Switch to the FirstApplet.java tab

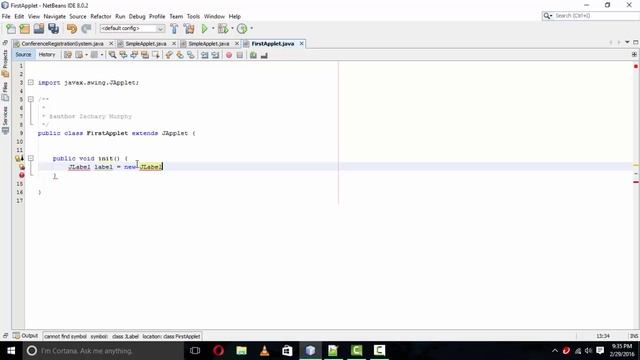click(273, 44)
